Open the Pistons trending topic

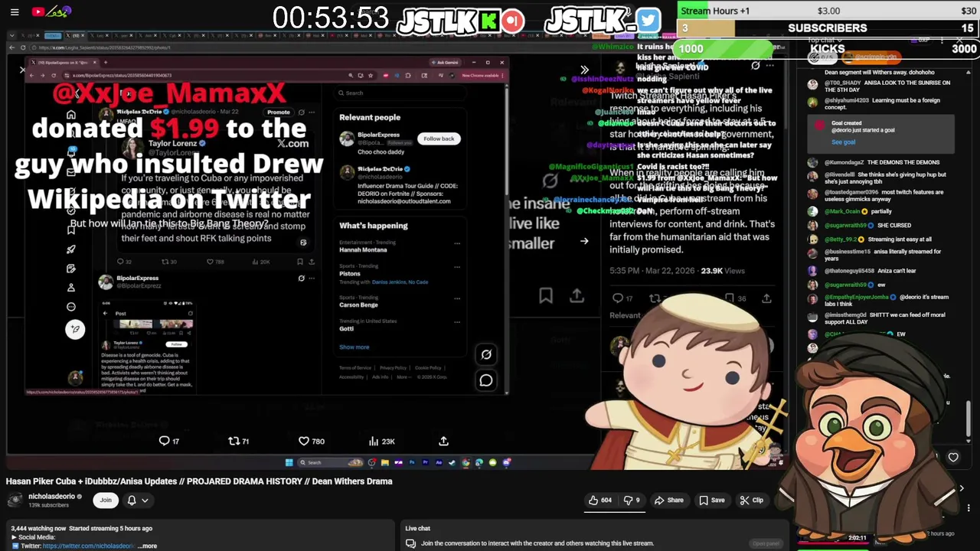349,274
